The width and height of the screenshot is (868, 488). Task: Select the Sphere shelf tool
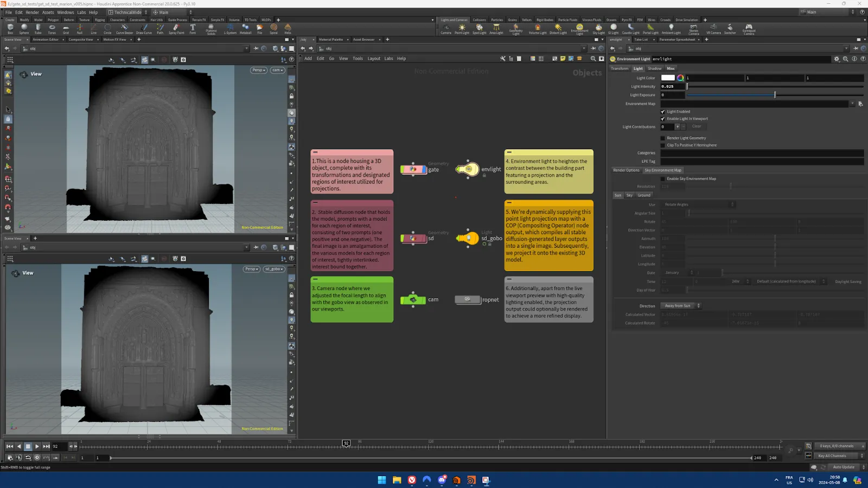(24, 29)
